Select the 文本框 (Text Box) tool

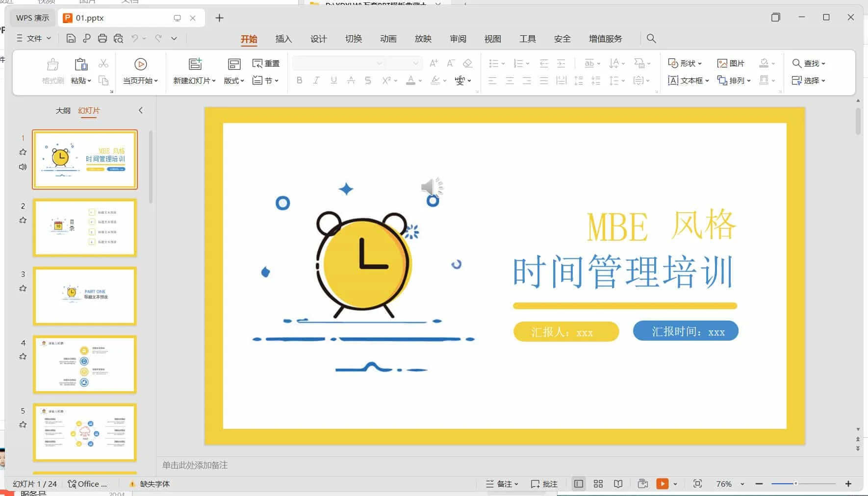pyautogui.click(x=688, y=80)
